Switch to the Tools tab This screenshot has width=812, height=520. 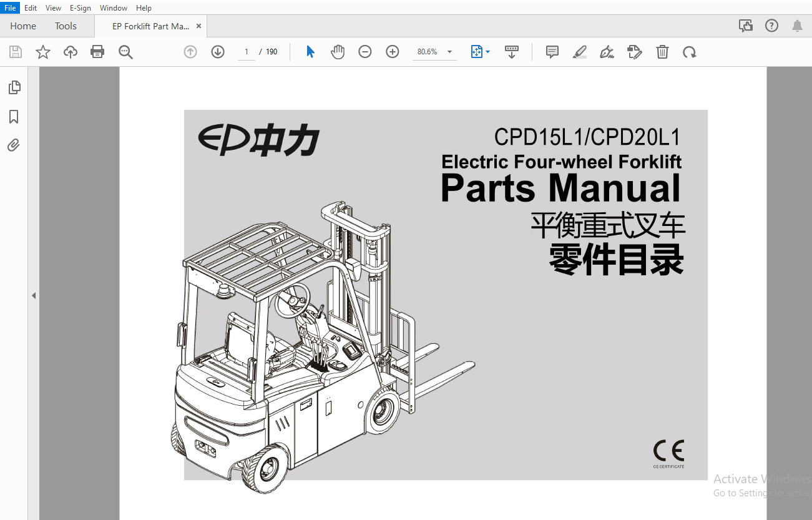66,26
